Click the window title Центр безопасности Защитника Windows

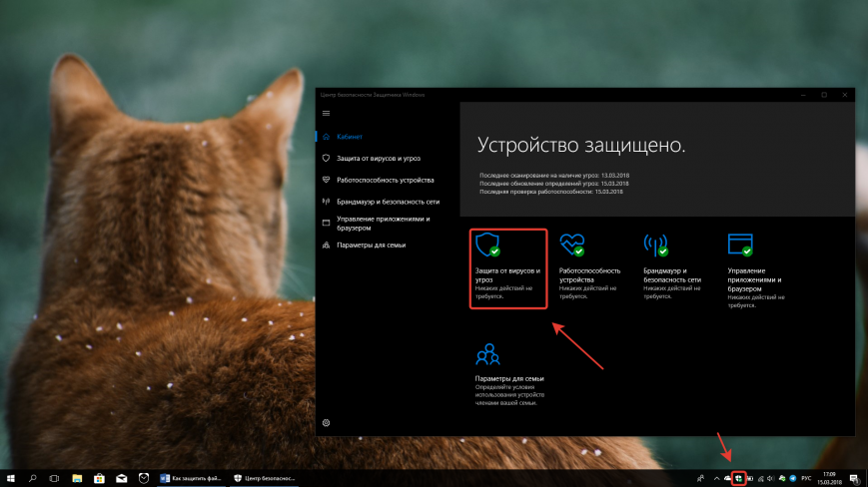(373, 95)
